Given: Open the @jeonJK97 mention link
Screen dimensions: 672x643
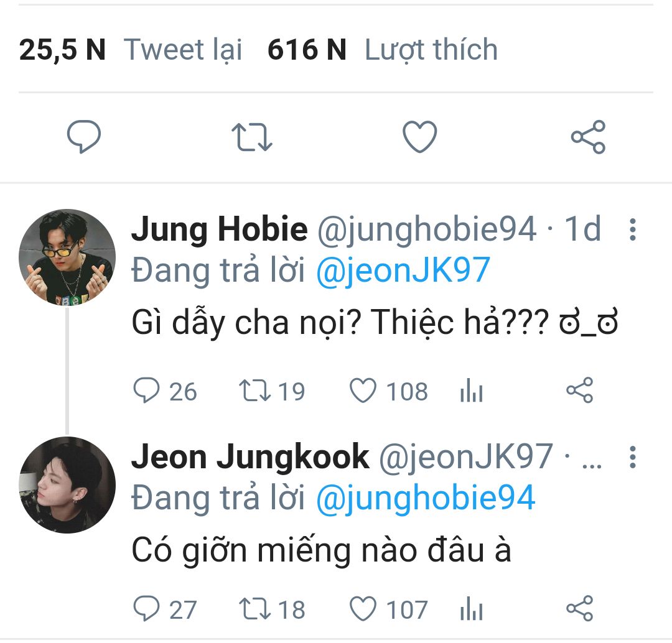Looking at the screenshot, I should [403, 271].
